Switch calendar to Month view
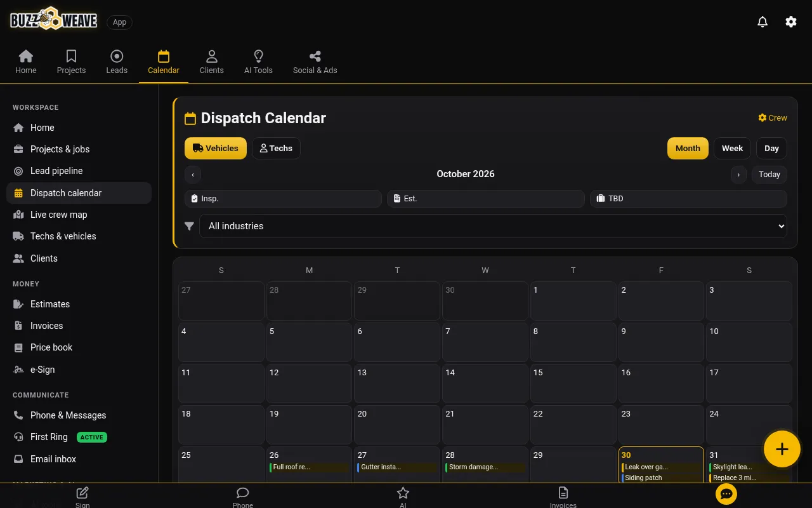This screenshot has width=812, height=508. point(688,149)
